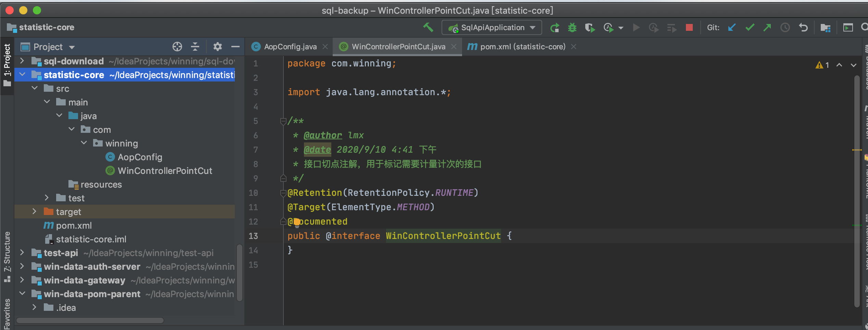The image size is (868, 330).
Task: Select WinControllerPointCut in the Project tree
Action: click(x=165, y=170)
